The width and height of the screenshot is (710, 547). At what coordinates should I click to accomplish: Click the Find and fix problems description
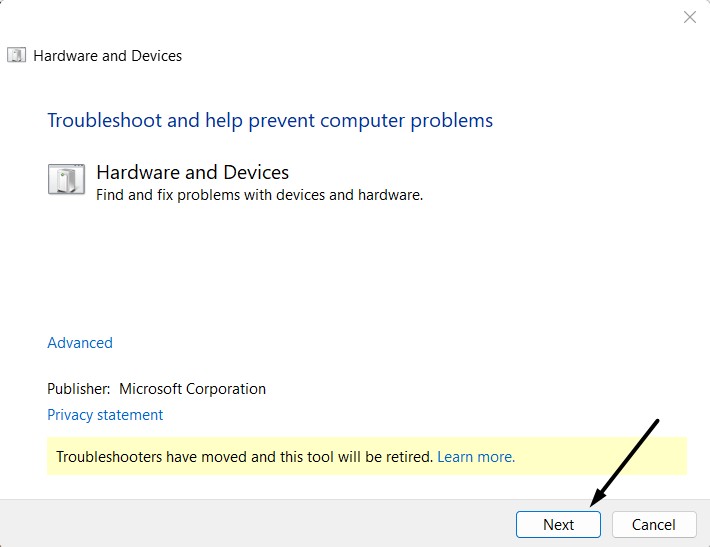259,195
